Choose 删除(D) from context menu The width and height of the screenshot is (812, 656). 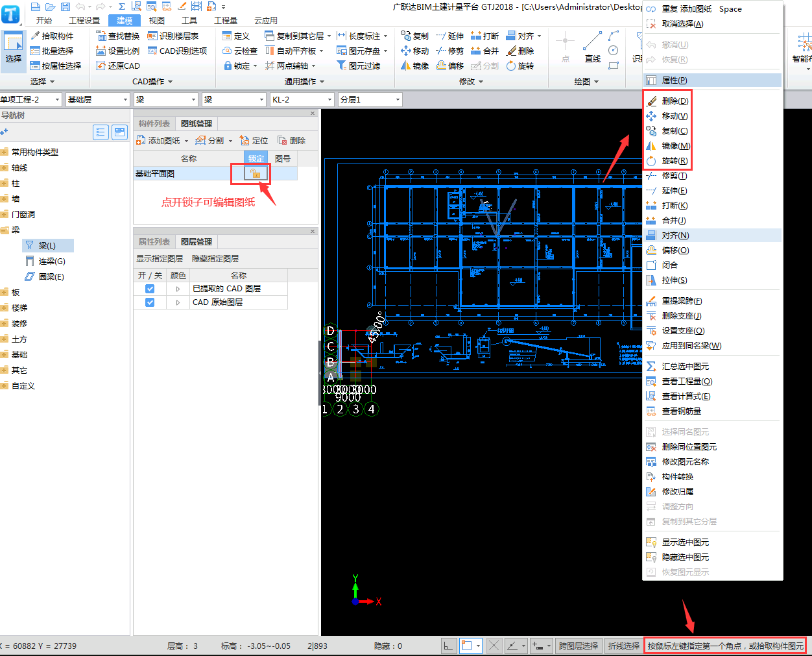tap(713, 101)
